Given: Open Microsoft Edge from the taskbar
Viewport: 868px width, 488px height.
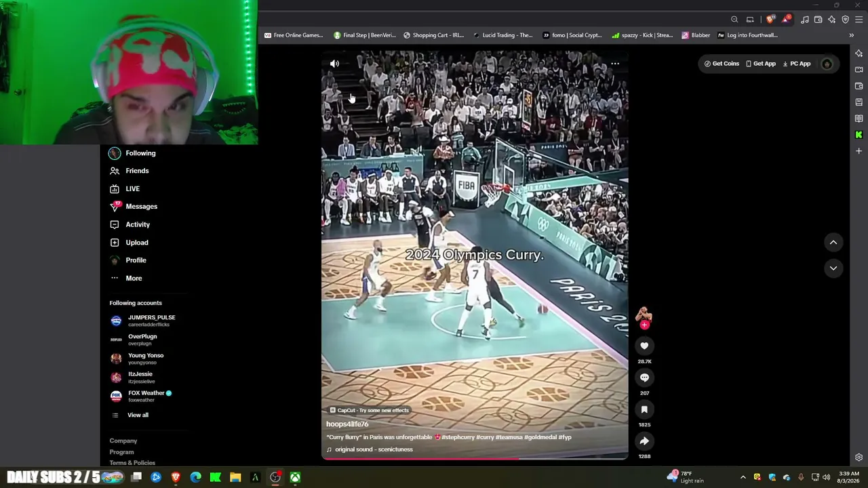Looking at the screenshot, I should (196, 477).
